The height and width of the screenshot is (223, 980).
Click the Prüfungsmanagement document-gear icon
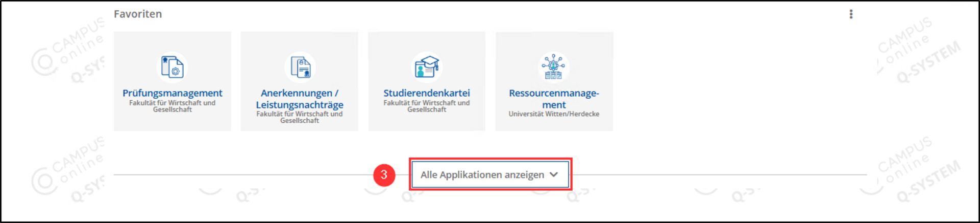tap(172, 67)
